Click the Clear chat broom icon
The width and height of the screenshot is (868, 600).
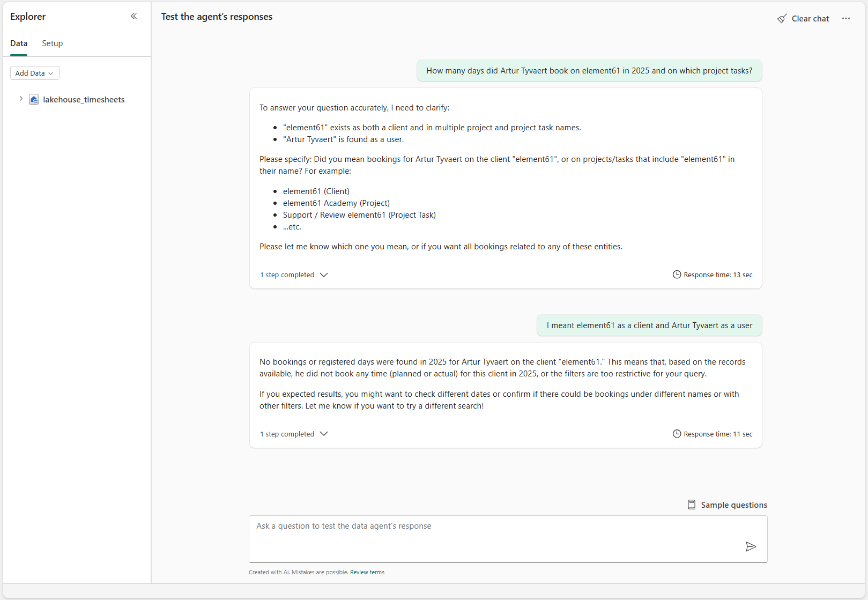782,19
